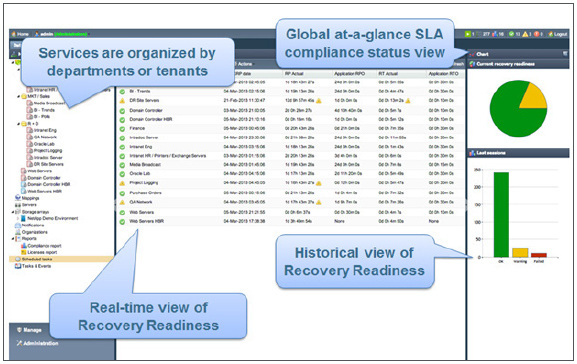This screenshot has height=364, width=577.
Task: Sort by the RT Actual column header
Action: point(388,74)
